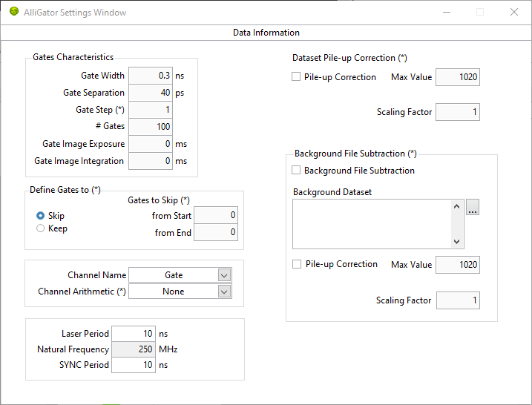Click the from Start input field
This screenshot has width=532, height=405.
click(x=216, y=215)
